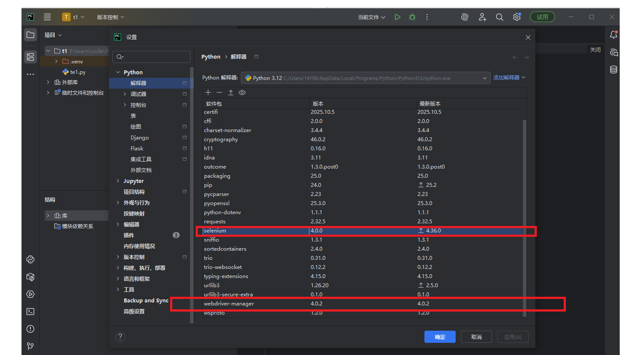Open the 当前文件 run configuration dropdown
The height and width of the screenshot is (355, 644).
click(x=371, y=17)
